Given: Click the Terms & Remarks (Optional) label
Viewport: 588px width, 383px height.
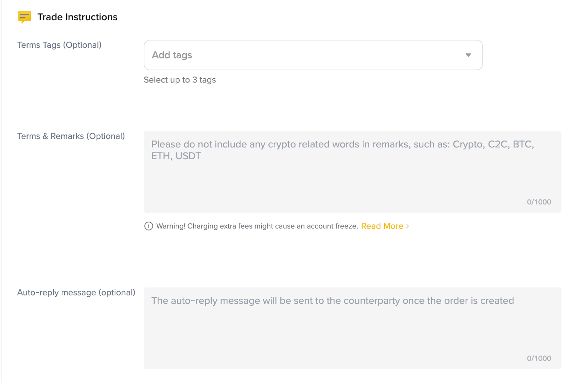Looking at the screenshot, I should click(71, 136).
